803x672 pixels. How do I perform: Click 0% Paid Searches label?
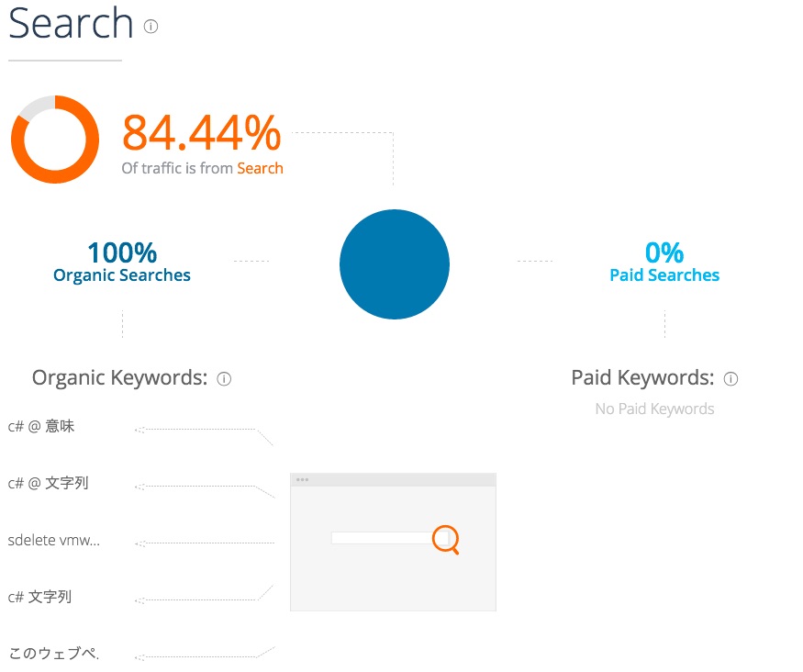coord(664,263)
